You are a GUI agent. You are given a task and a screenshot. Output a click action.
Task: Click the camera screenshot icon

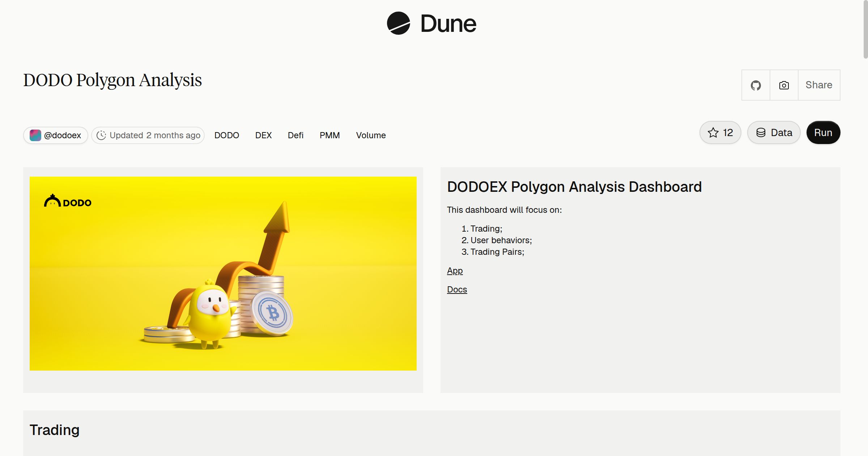click(x=784, y=85)
